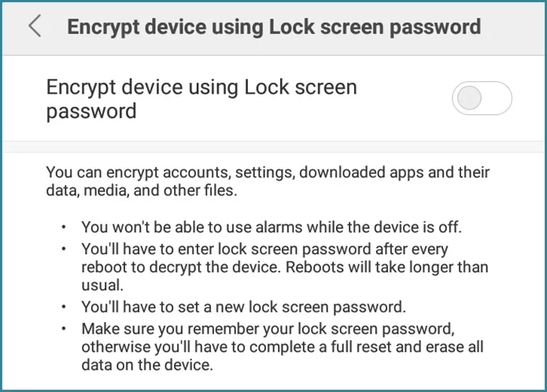
Task: Tap the header title text
Action: 273,27
